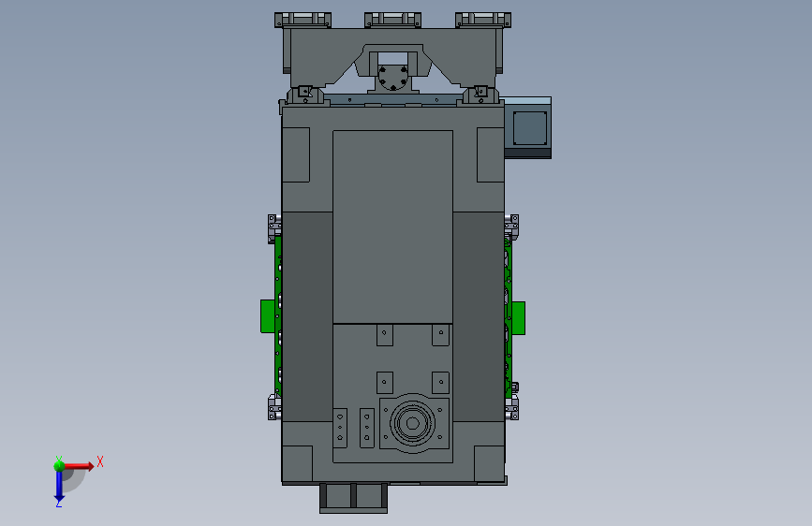Select the left dark side panel face
Image resolution: width=812 pixels, height=526 pixels.
coord(307,316)
